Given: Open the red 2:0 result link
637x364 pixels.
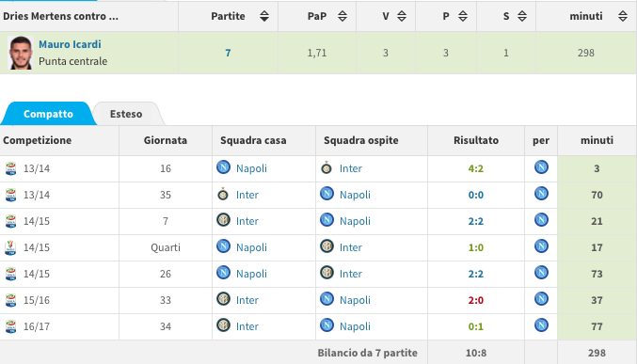Looking at the screenshot, I should tap(476, 300).
